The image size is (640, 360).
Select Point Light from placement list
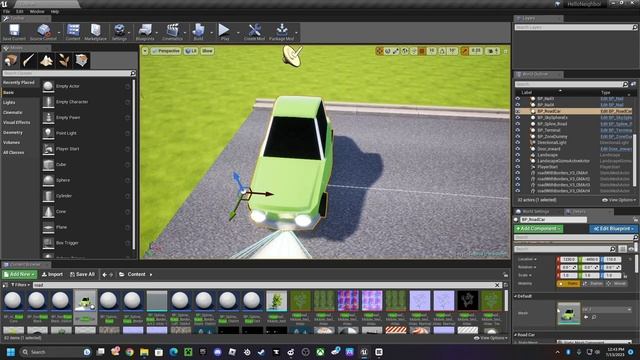point(86,133)
